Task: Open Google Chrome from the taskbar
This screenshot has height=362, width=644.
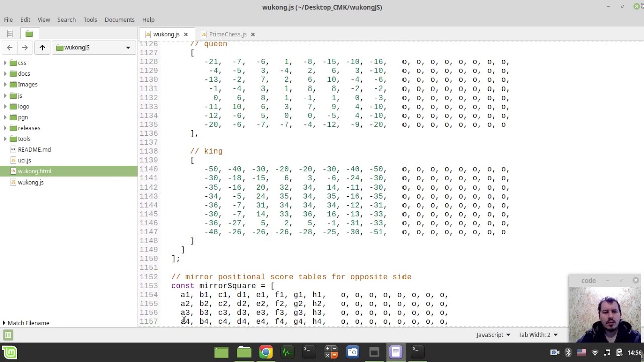Action: coord(266,352)
